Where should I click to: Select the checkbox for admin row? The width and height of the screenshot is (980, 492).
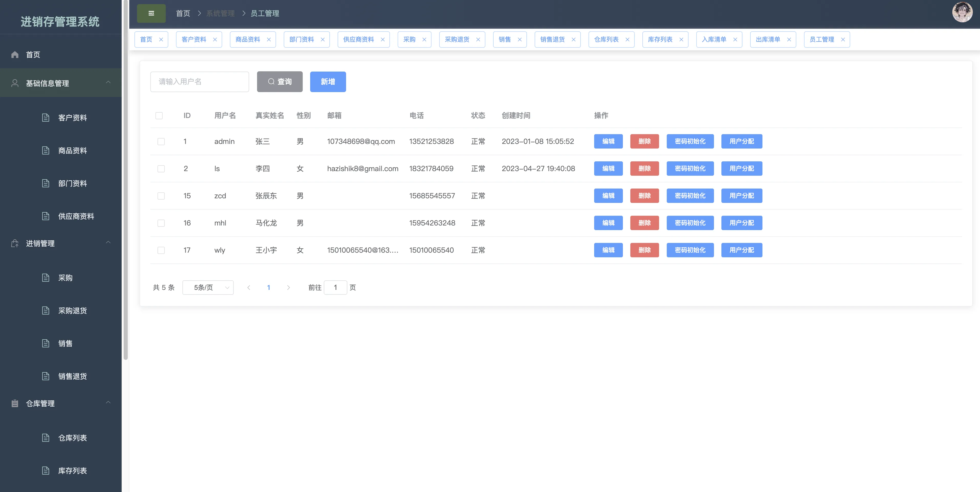pos(161,142)
